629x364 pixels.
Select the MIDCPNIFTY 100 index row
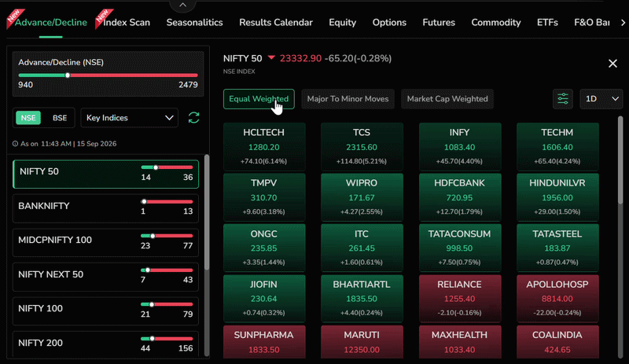(x=106, y=243)
